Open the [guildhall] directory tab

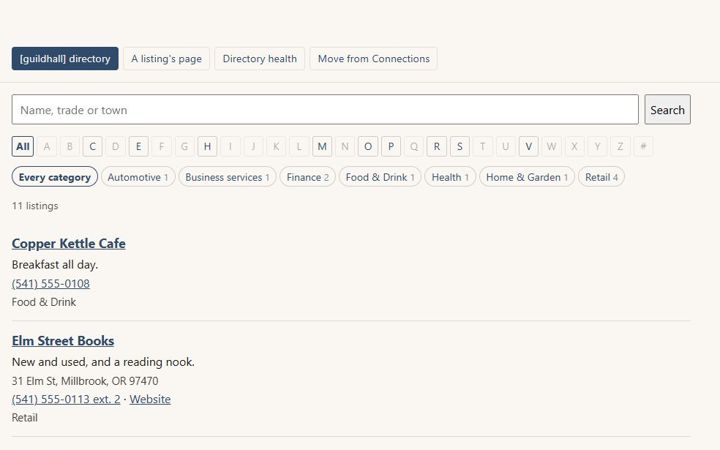point(65,59)
